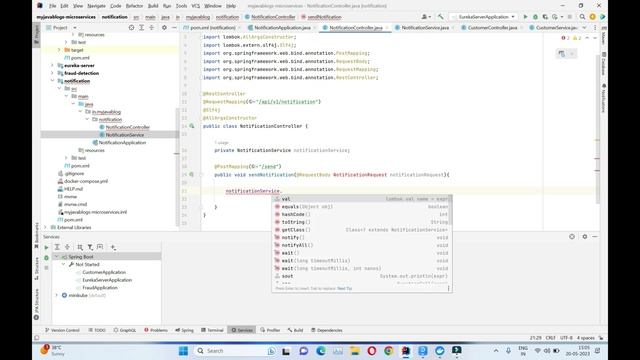Image resolution: width=640 pixels, height=360 pixels.
Task: Open the Build tool window tab
Action: pos(295,330)
